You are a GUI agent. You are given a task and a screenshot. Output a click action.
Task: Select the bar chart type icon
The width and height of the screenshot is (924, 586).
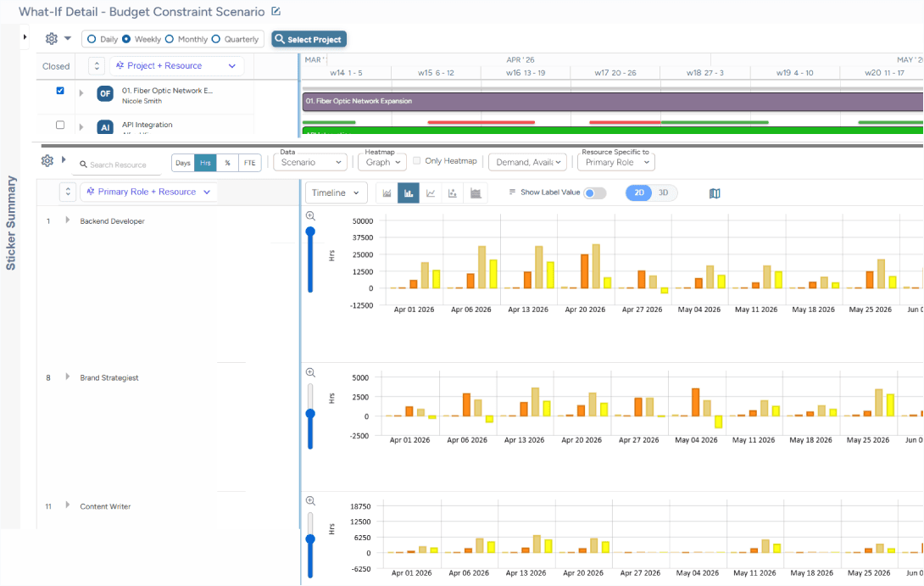click(409, 193)
